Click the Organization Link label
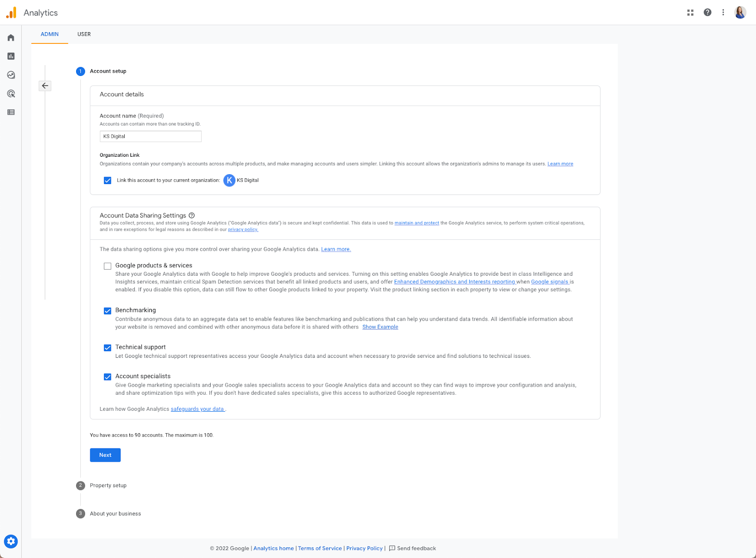Screen dimensions: 756x558 (x=120, y=155)
